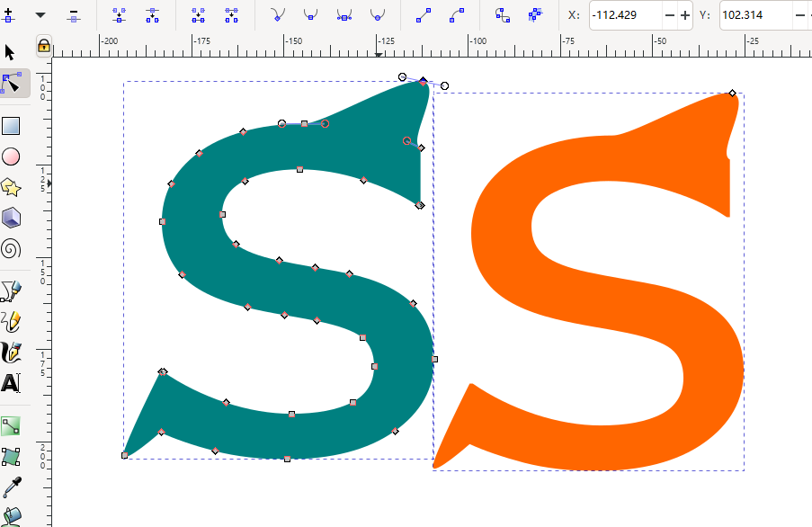Join selected endnodes with a new segment
This screenshot has width=812, height=527.
[199, 15]
